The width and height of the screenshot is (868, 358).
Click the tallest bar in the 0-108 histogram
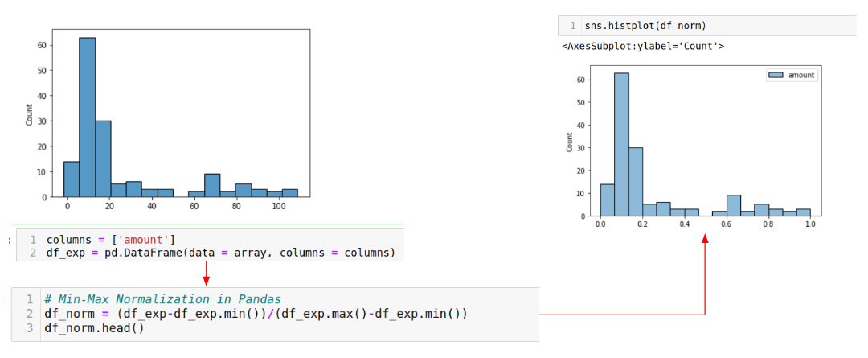click(x=87, y=117)
